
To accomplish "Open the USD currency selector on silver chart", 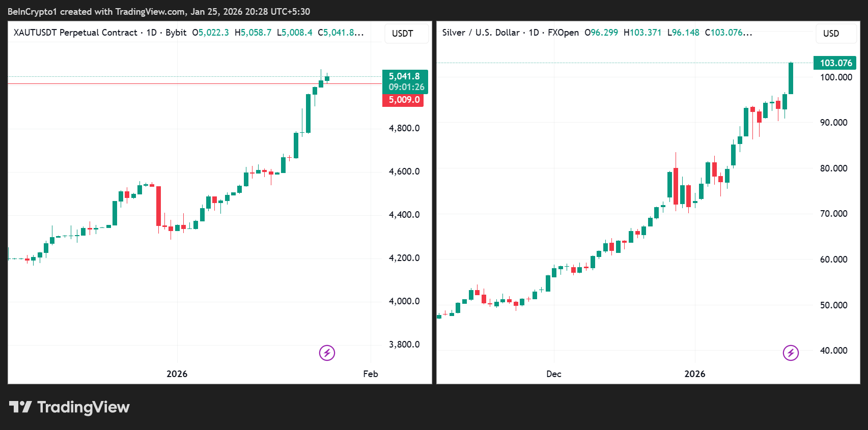I will [831, 34].
